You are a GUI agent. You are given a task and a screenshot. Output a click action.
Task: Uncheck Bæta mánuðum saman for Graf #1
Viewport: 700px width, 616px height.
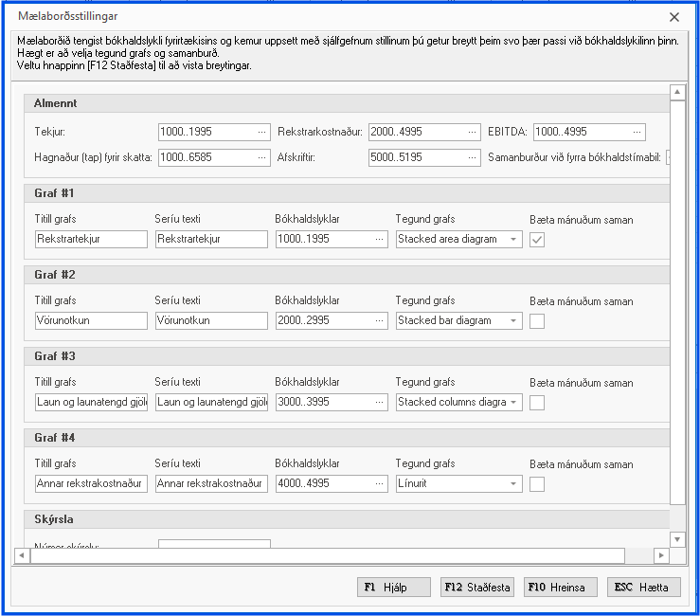(537, 240)
